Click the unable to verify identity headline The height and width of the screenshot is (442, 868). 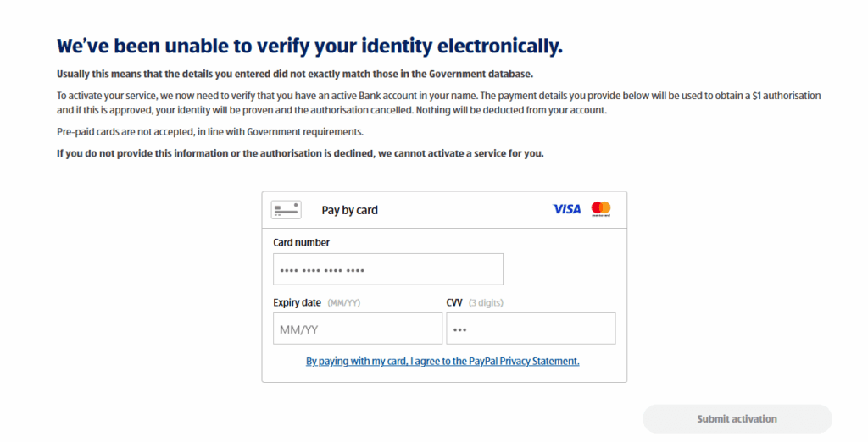(x=309, y=46)
